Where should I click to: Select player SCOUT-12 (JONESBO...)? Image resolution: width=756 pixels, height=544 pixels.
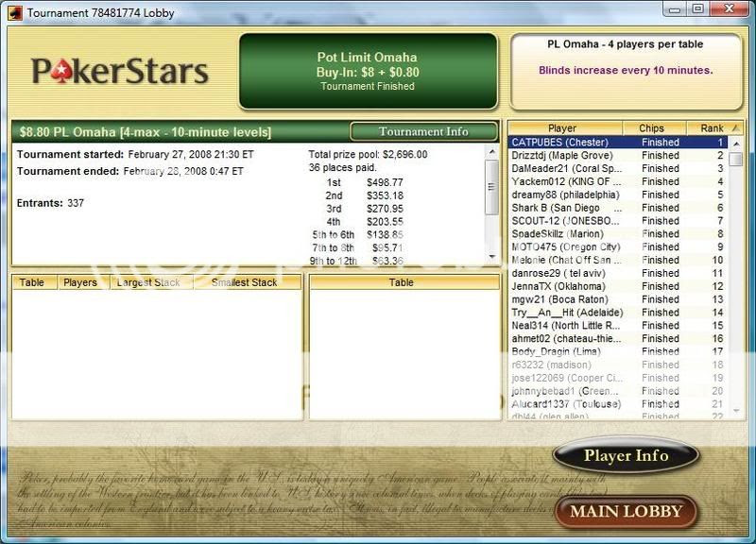[x=617, y=221]
